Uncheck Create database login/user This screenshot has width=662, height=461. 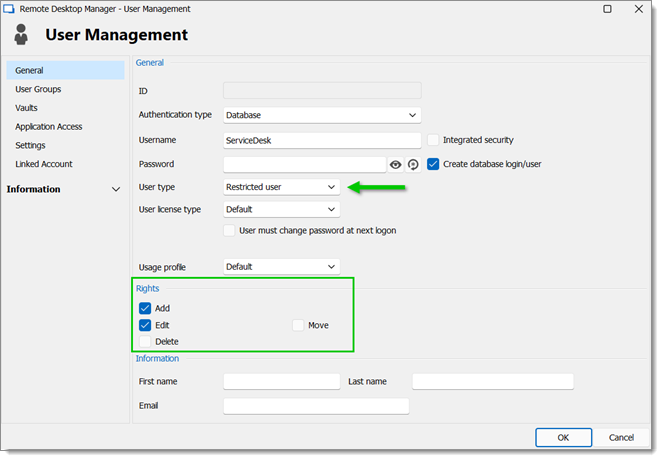(433, 164)
